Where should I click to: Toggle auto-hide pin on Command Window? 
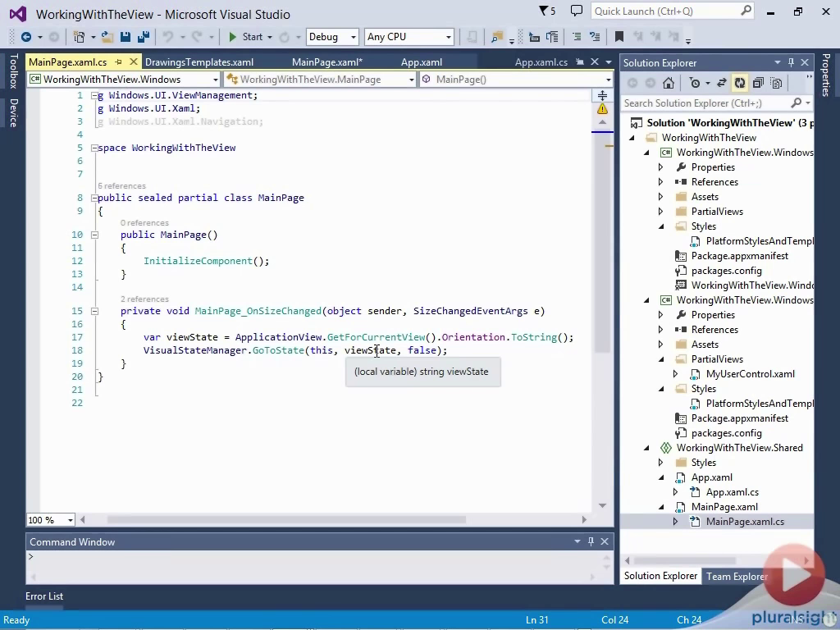coord(590,541)
